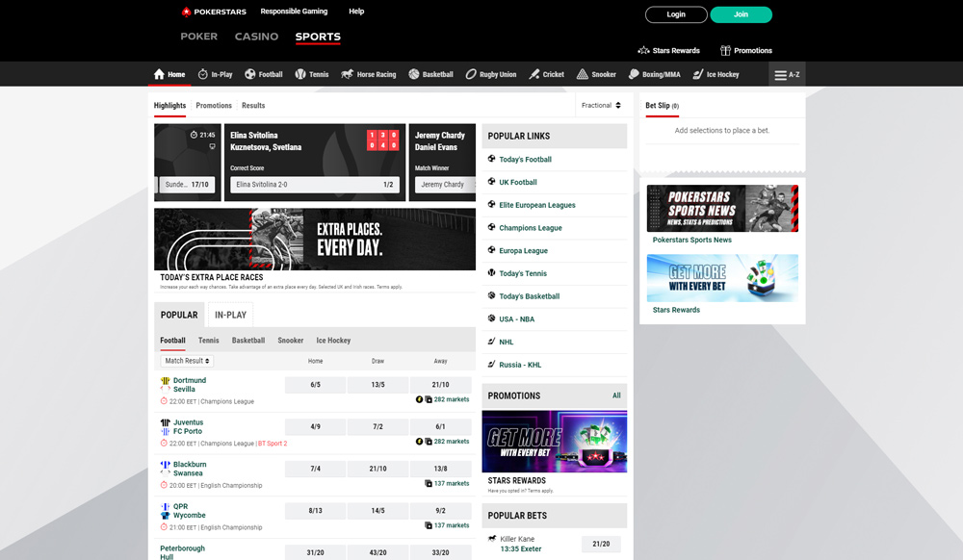Toggle the 21/20 Killer Kane popular bet
This screenshot has width=963, height=560.
[602, 543]
